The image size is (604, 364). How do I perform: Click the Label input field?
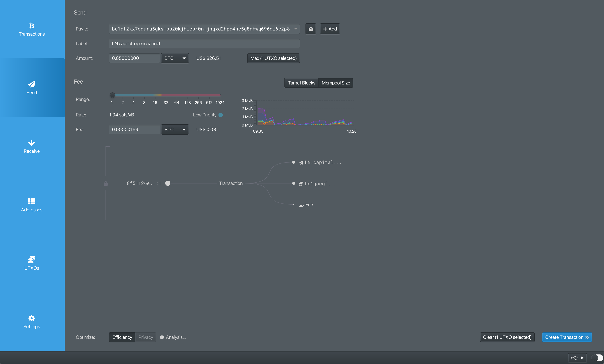point(204,44)
